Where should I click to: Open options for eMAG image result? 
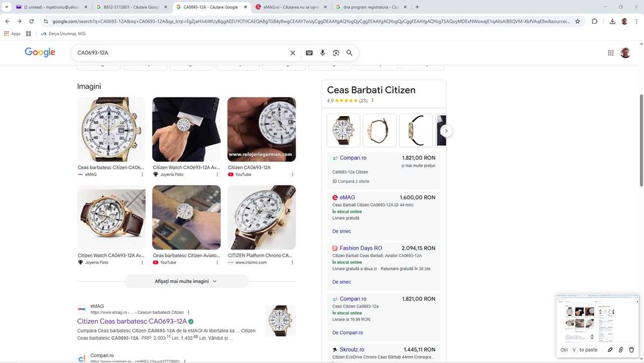coord(142,174)
